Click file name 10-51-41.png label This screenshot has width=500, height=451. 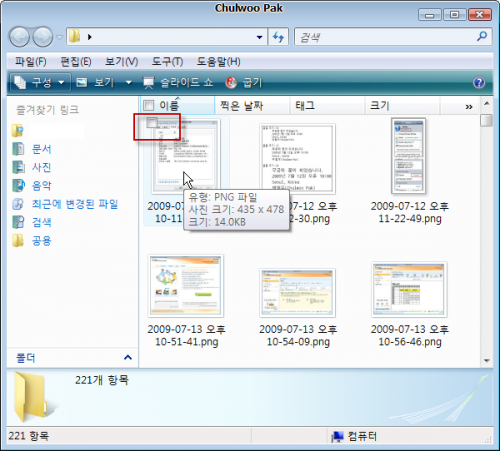186,335
